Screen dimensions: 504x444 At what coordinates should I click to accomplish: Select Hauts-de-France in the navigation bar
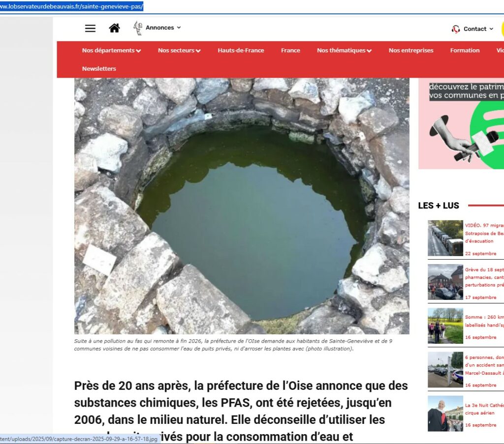241,51
